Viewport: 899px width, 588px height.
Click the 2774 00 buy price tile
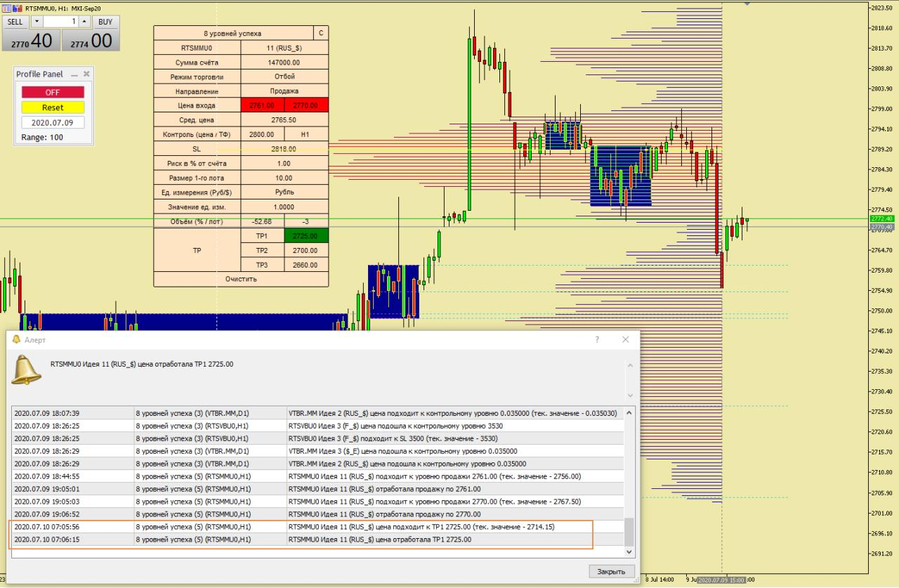91,41
